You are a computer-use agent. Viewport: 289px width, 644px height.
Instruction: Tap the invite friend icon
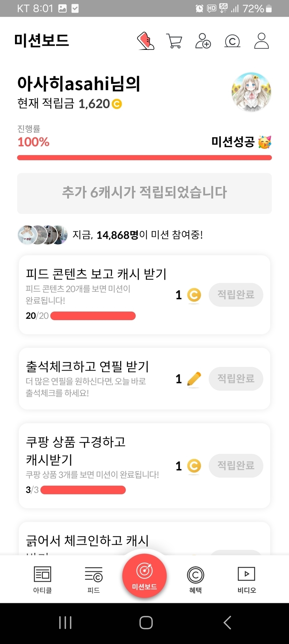203,41
